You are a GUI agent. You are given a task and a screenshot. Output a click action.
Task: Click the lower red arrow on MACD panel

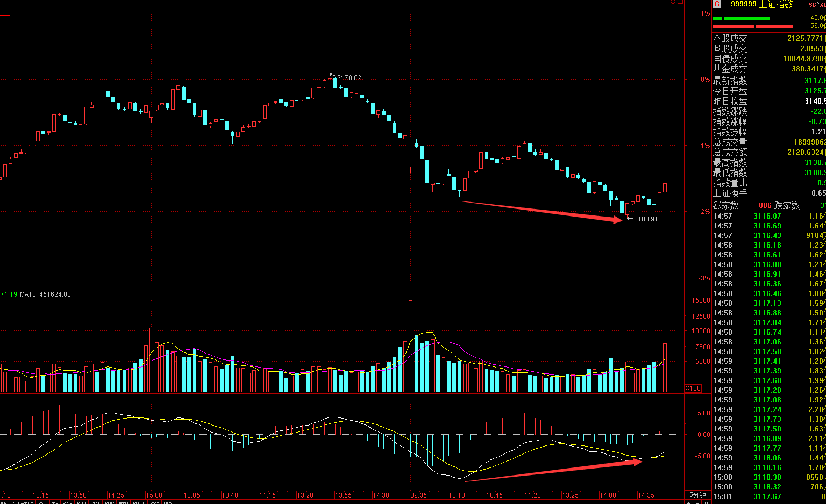(553, 470)
